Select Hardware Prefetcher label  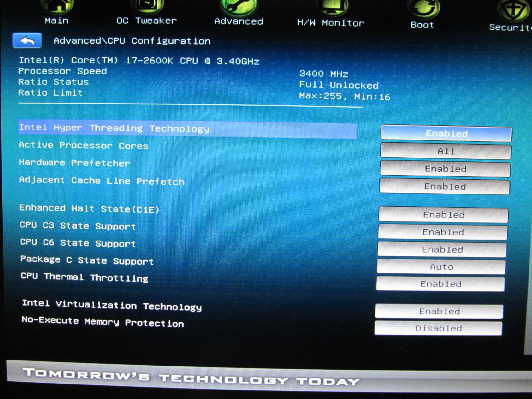(74, 163)
